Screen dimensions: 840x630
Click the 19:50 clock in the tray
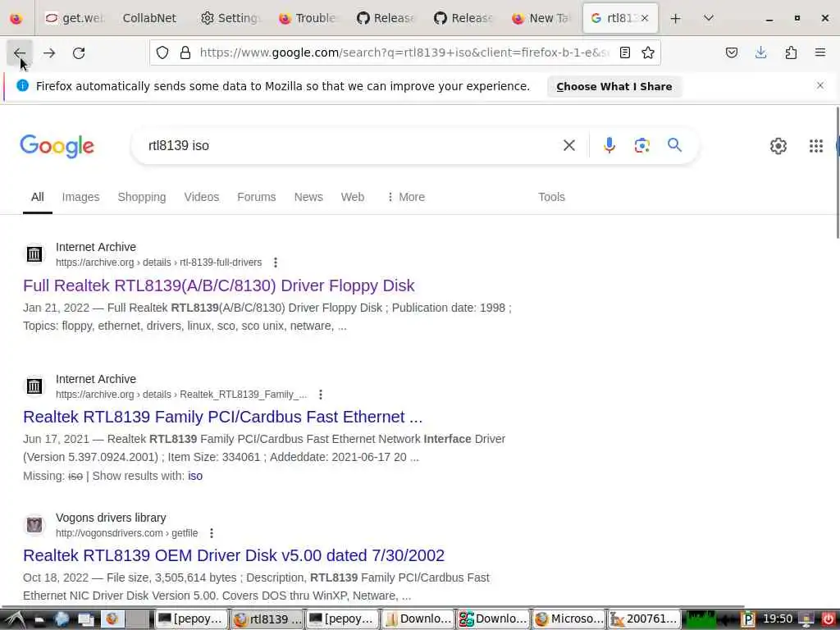pos(778,619)
